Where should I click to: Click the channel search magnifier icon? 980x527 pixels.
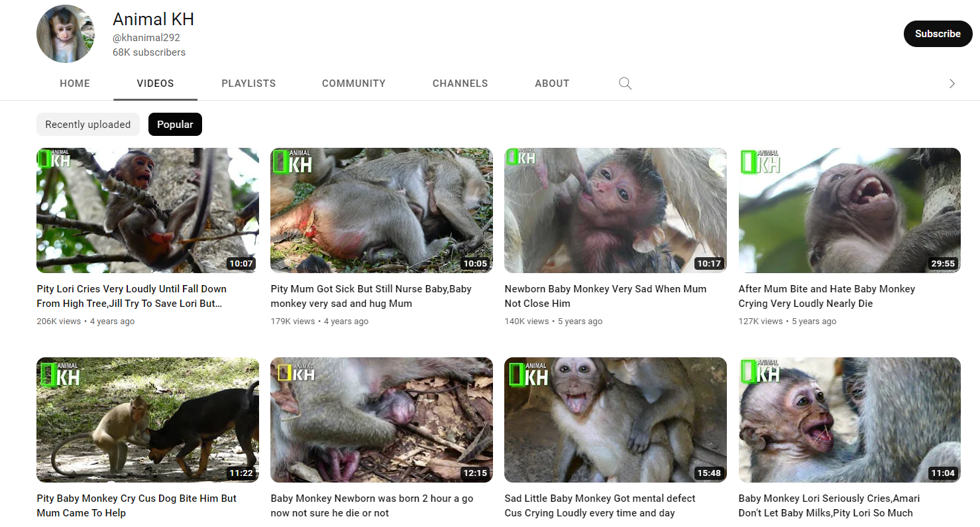click(625, 84)
